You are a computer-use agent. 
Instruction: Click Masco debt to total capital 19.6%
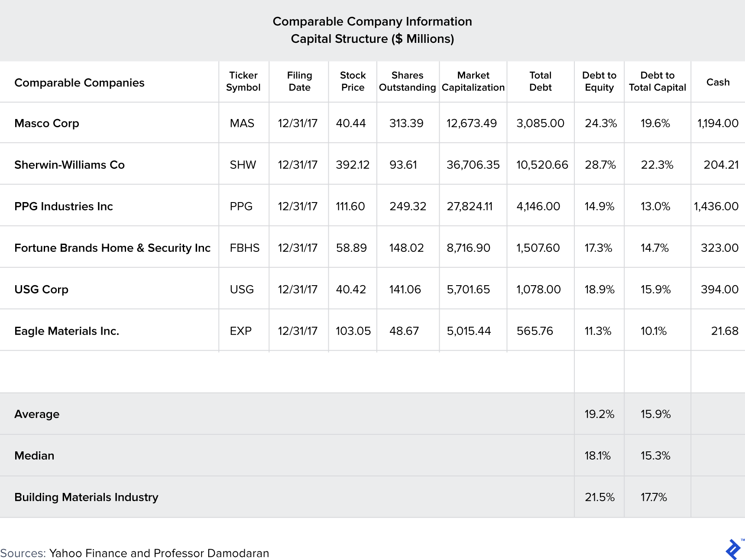tap(655, 123)
